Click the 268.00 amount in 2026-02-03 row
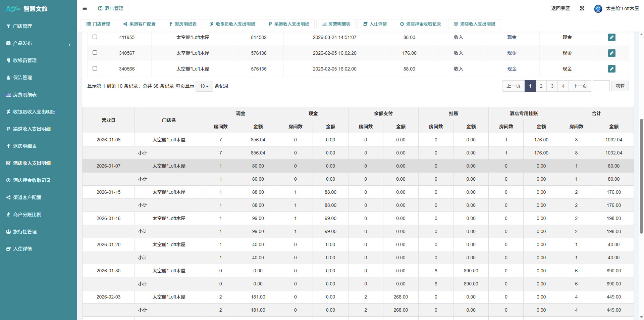The width and height of the screenshot is (644, 320). click(400, 297)
